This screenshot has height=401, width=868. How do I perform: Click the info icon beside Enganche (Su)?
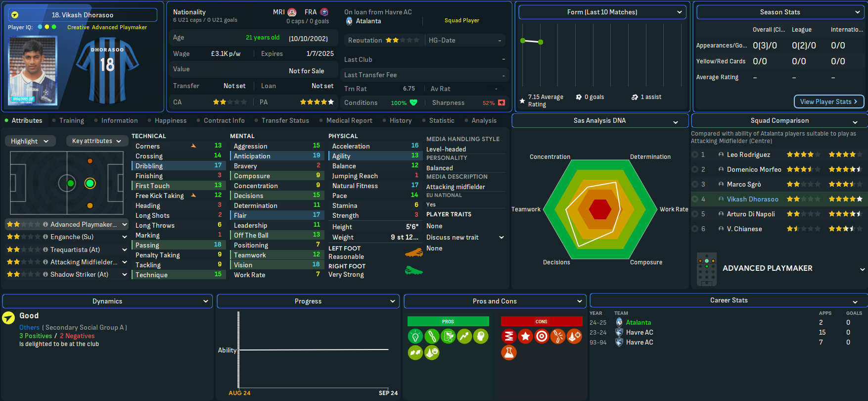[46, 237]
